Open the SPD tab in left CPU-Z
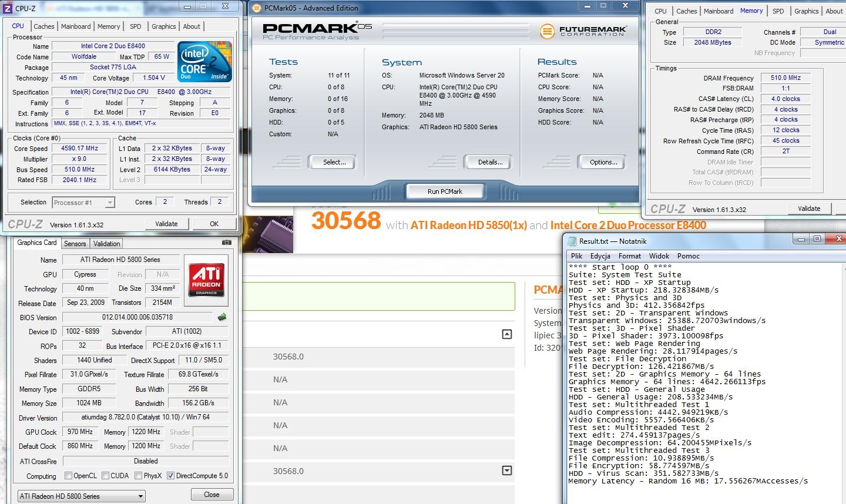This screenshot has height=504, width=846. 136,26
